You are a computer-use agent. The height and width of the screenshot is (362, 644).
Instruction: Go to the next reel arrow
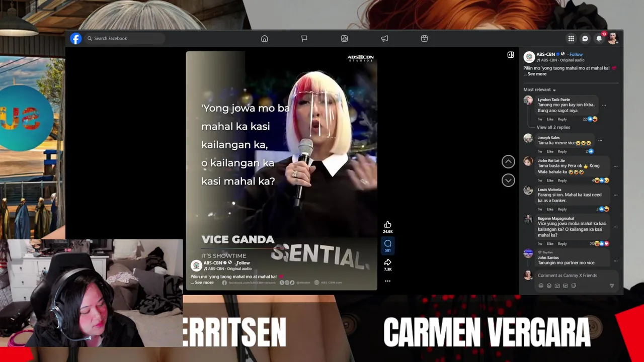508,180
